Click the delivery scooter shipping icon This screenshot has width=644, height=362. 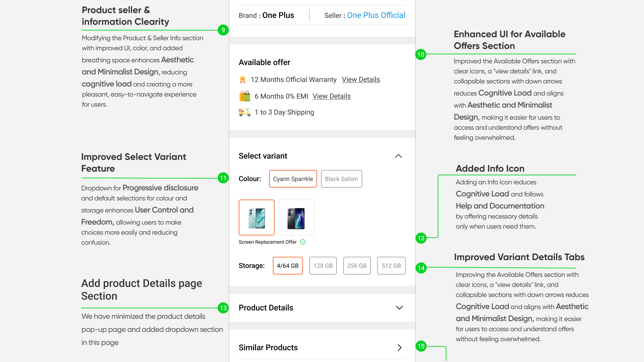click(245, 112)
